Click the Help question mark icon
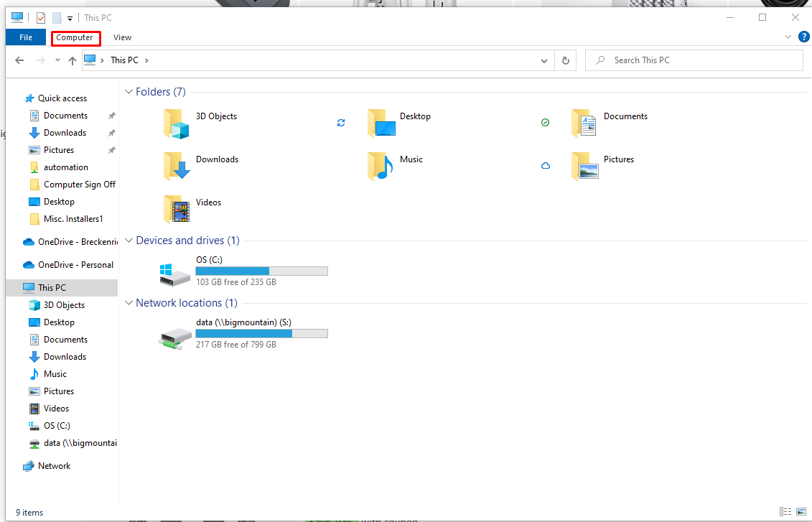Viewport: 812px width, 522px height. pos(803,36)
